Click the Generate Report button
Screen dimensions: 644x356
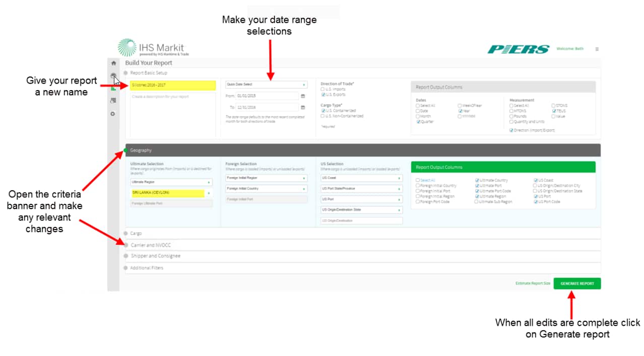pos(577,283)
